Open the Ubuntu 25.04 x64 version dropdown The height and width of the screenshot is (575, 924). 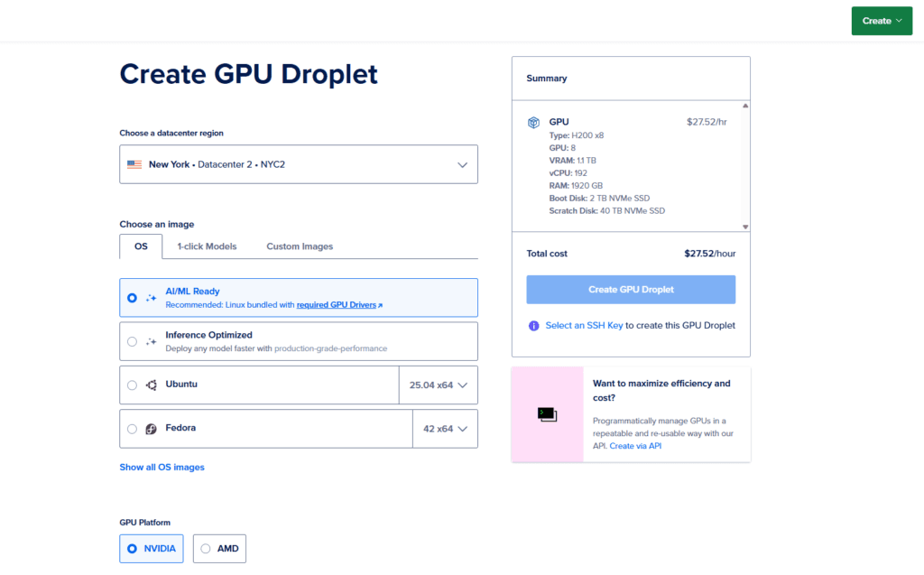pos(439,385)
